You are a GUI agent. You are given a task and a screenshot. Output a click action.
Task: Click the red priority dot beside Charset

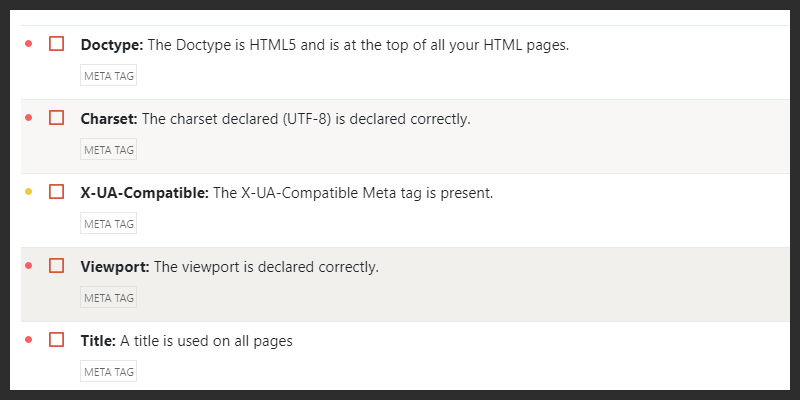click(29, 118)
